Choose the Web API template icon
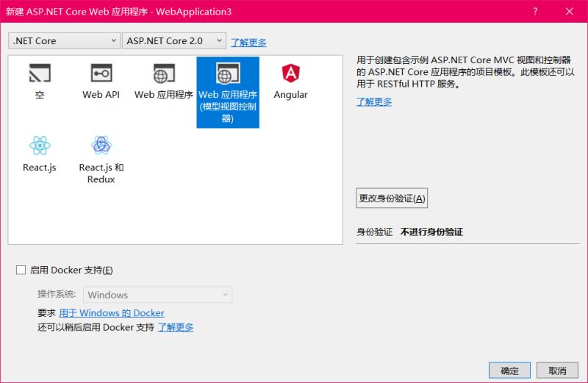The image size is (588, 383). point(101,74)
